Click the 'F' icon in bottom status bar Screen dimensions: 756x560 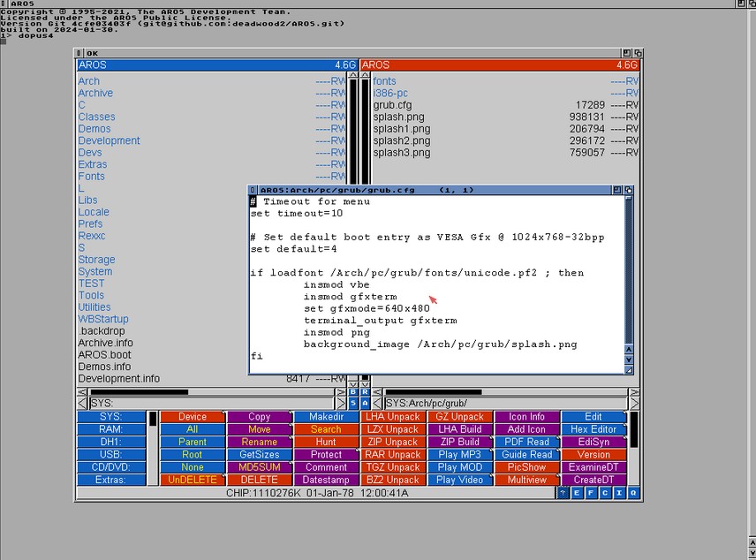pyautogui.click(x=591, y=493)
